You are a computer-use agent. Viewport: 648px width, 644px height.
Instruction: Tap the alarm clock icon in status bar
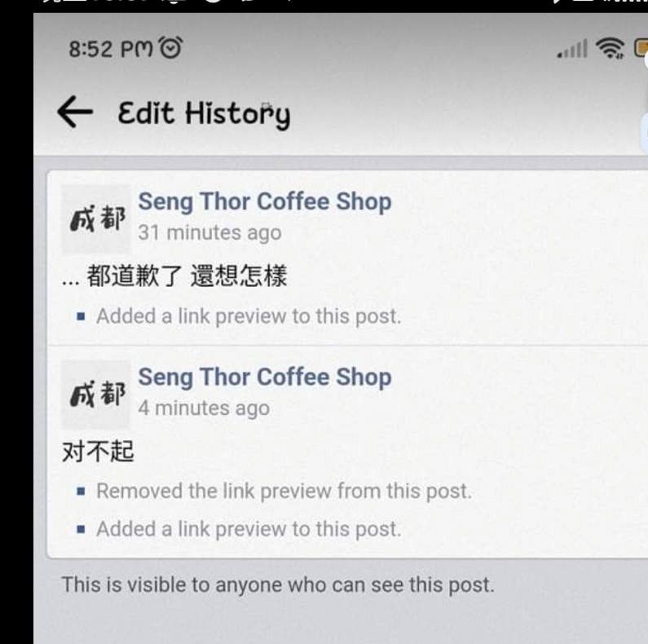point(170,47)
